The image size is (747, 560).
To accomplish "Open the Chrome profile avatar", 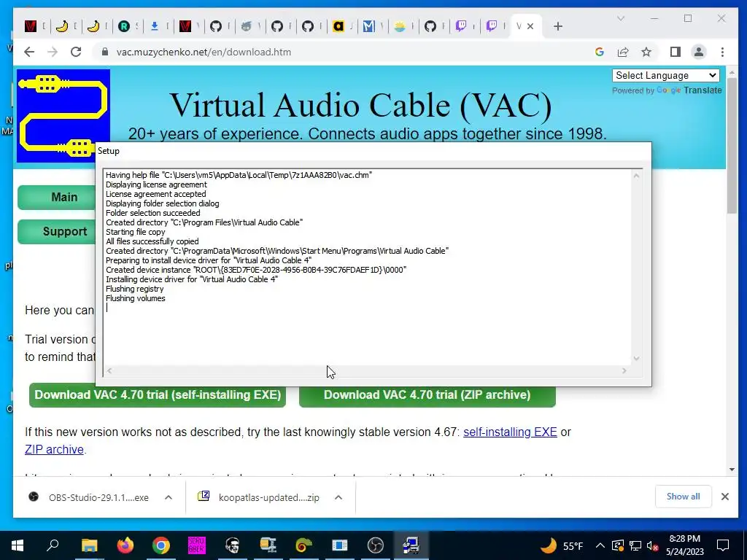I will point(698,52).
